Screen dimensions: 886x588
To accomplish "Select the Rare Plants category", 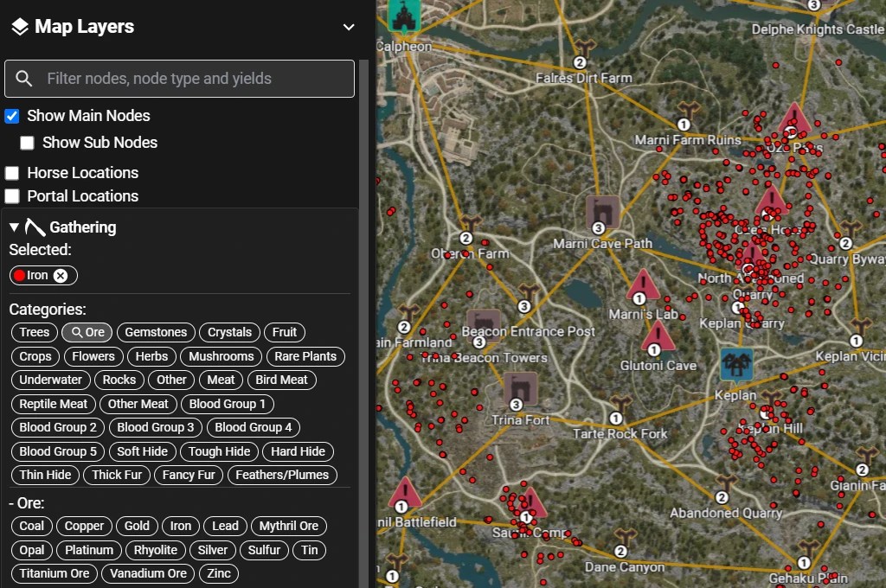I will pyautogui.click(x=305, y=356).
